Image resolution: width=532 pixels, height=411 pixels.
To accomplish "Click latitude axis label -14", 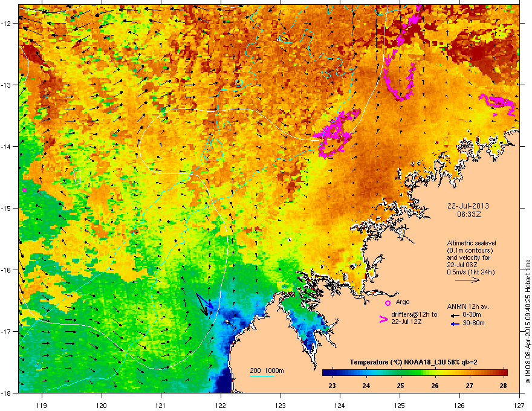I will [7, 146].
